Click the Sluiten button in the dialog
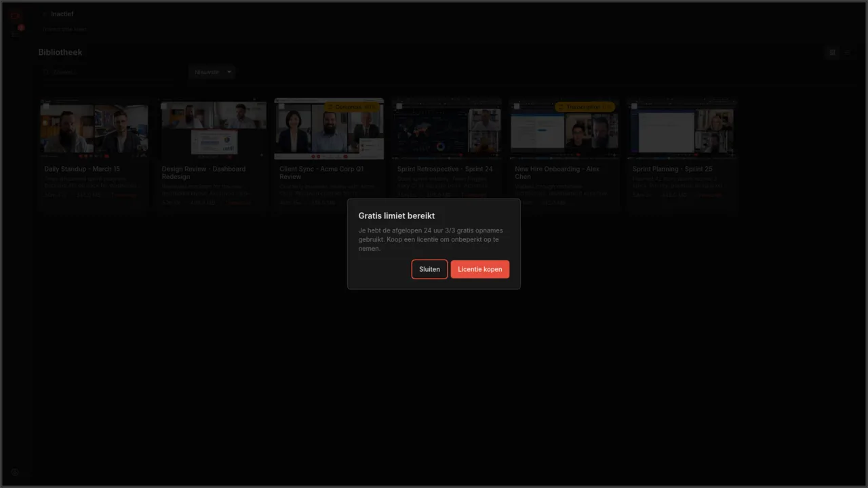The height and width of the screenshot is (488, 868). [x=429, y=269]
